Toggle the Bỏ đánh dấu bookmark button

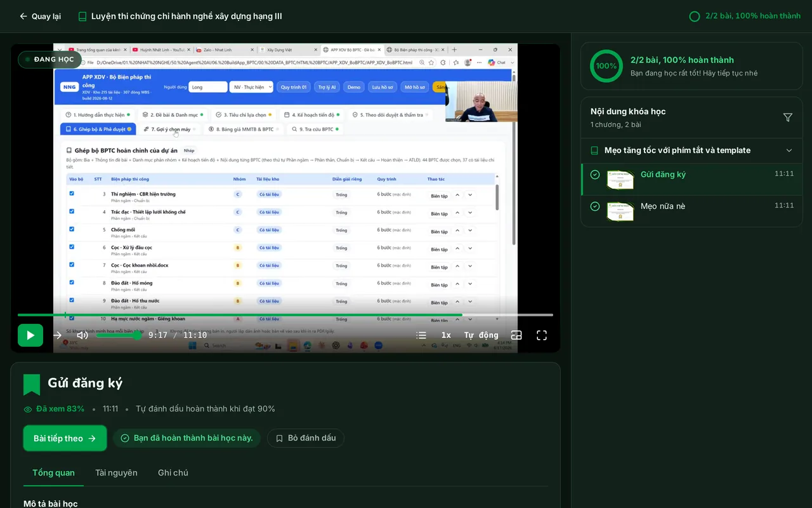pyautogui.click(x=306, y=438)
